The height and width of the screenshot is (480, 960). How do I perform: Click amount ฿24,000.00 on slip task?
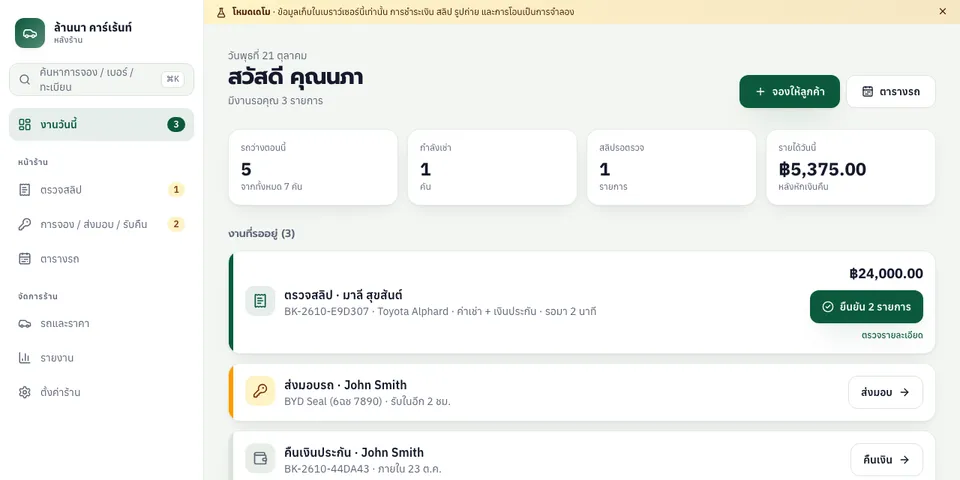(x=886, y=274)
